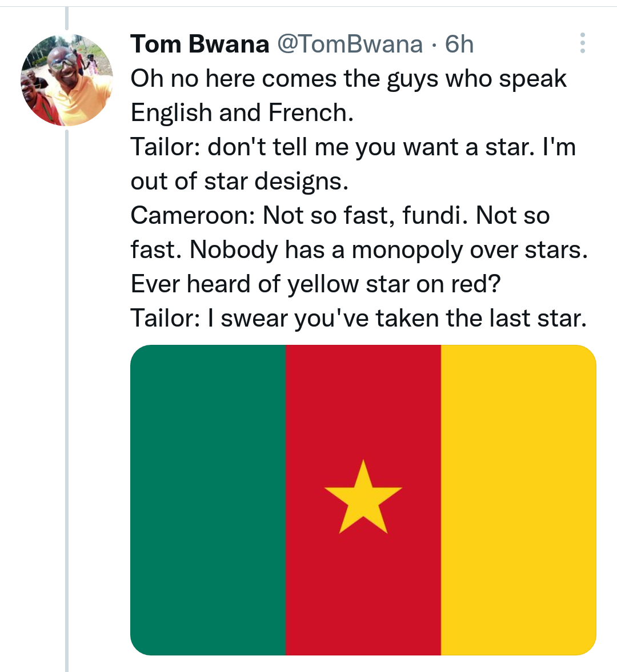
Task: Open the tweet's three-dot more options menu
Action: click(582, 43)
